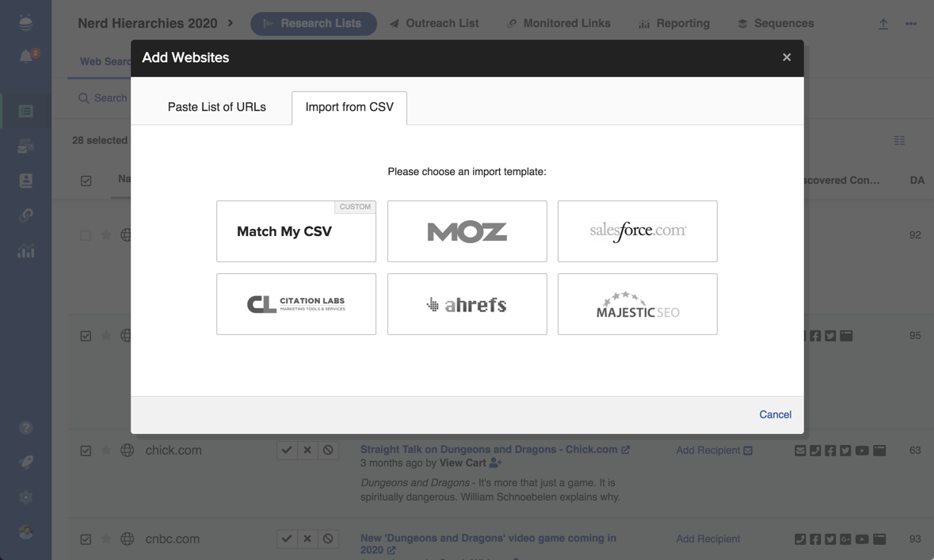Click the Cancel link in dialog

click(x=775, y=414)
